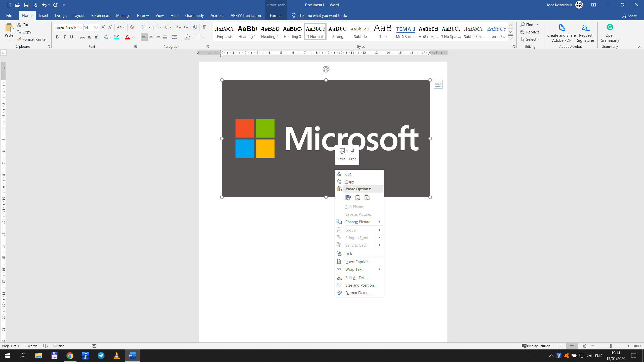This screenshot has height=362, width=644.
Task: Choose Keep Source Formatting paste option
Action: click(x=348, y=198)
